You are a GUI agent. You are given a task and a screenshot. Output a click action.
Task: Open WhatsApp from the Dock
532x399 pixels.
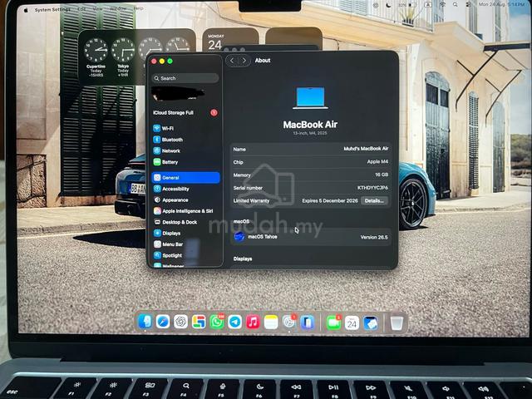point(217,322)
